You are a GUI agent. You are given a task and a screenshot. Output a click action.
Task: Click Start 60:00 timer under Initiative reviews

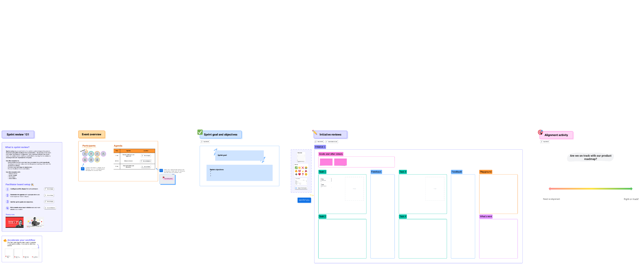319,142
